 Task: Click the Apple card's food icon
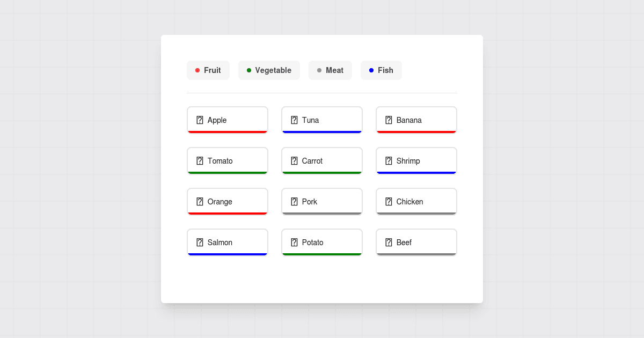coord(201,120)
